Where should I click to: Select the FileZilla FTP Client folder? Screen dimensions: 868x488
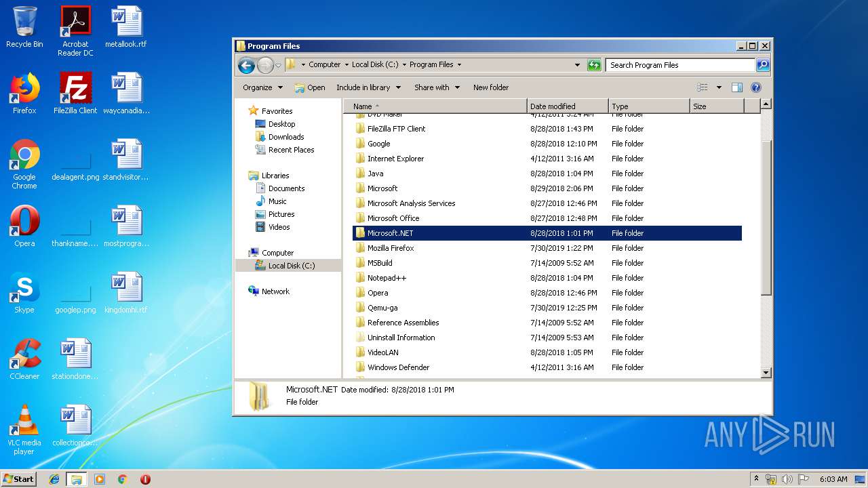click(547, 129)
